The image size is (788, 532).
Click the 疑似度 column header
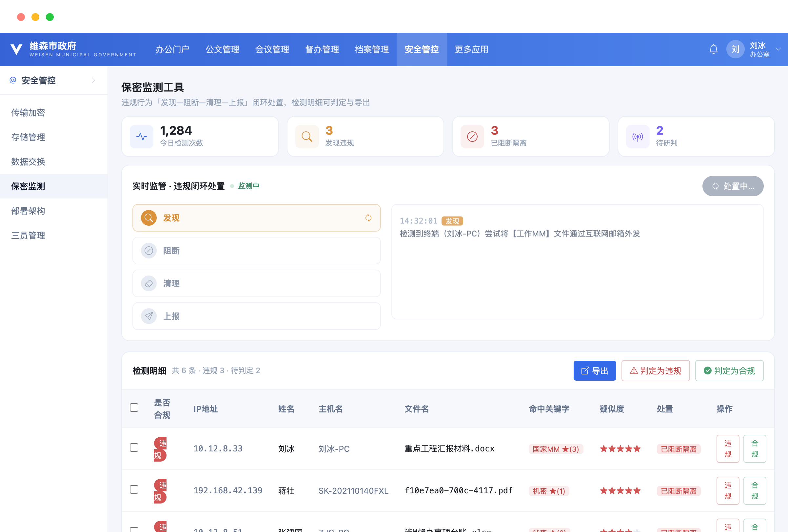pyautogui.click(x=612, y=409)
